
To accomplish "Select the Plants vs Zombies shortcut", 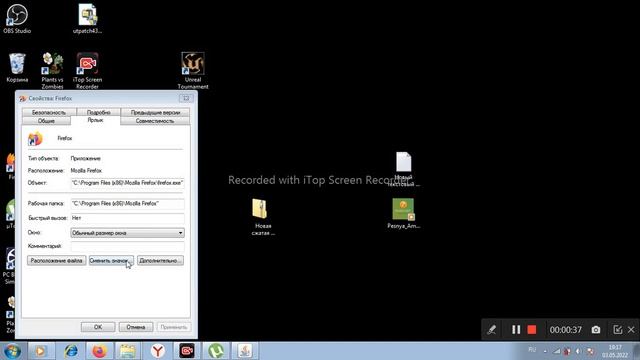I will tap(52, 70).
